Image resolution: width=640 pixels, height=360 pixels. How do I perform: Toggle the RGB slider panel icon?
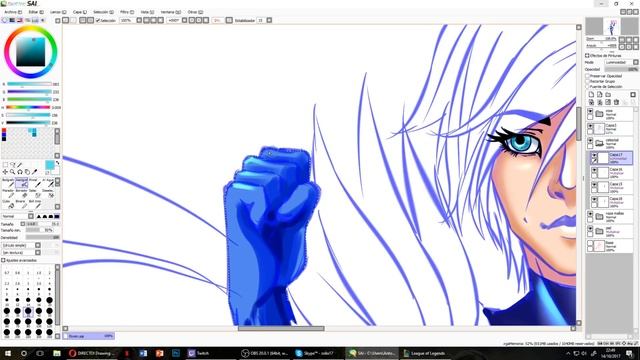(12, 20)
